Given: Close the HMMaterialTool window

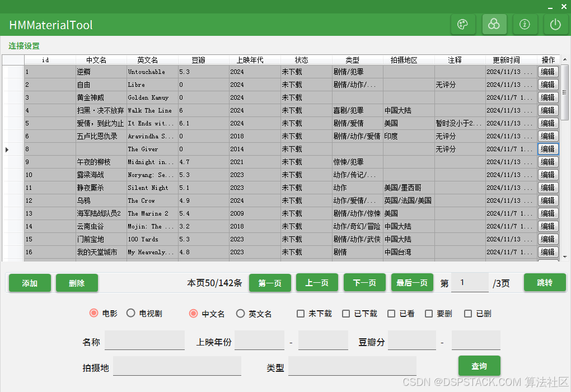Looking at the screenshot, I should click(x=564, y=7).
